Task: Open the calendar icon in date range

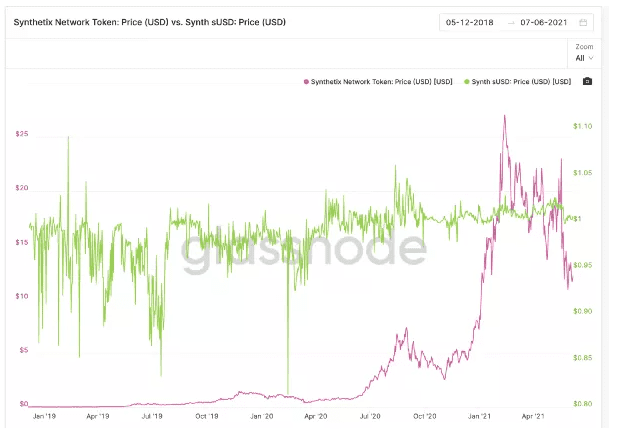Action: (x=583, y=22)
